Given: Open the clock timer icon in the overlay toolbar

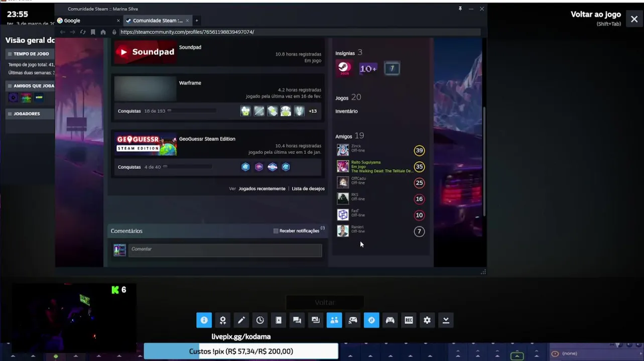Looking at the screenshot, I should point(260,320).
